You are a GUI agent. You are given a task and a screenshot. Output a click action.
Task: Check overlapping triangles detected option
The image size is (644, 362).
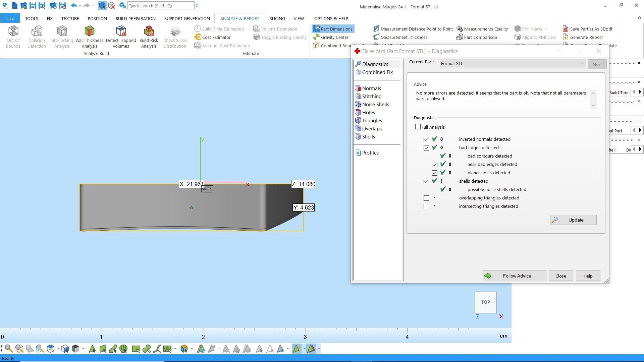point(426,198)
